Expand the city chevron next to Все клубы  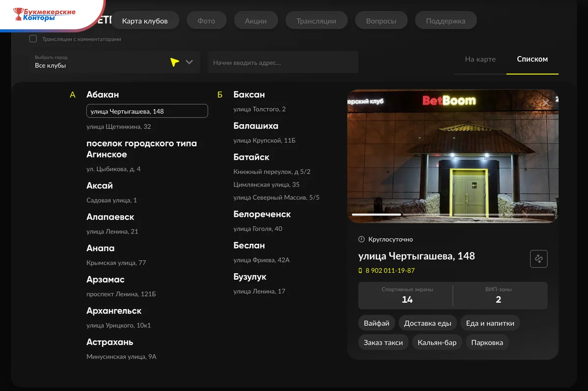(x=189, y=62)
